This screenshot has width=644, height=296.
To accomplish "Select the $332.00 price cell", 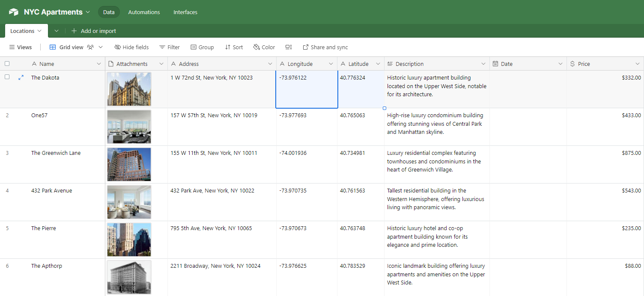I will pyautogui.click(x=605, y=89).
